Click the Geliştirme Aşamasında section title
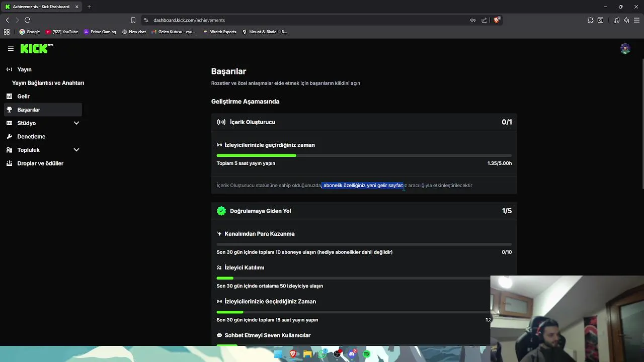Screen dimensions: 644x362 click(245, 102)
